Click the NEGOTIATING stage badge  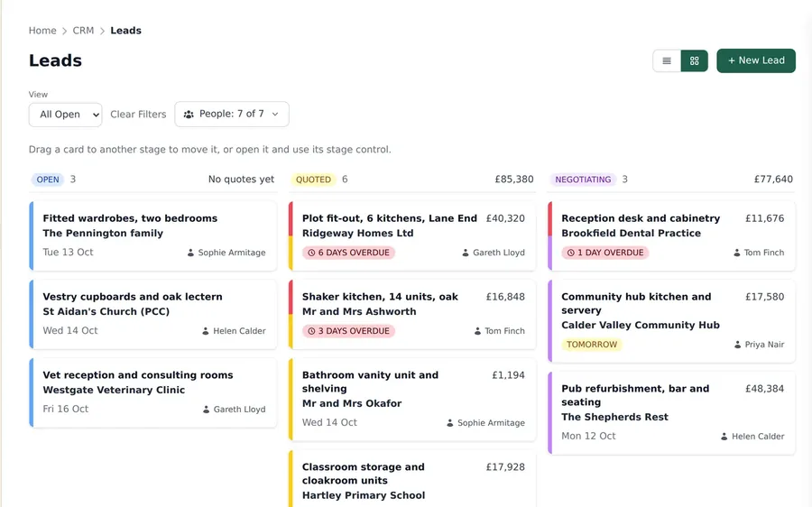tap(583, 180)
